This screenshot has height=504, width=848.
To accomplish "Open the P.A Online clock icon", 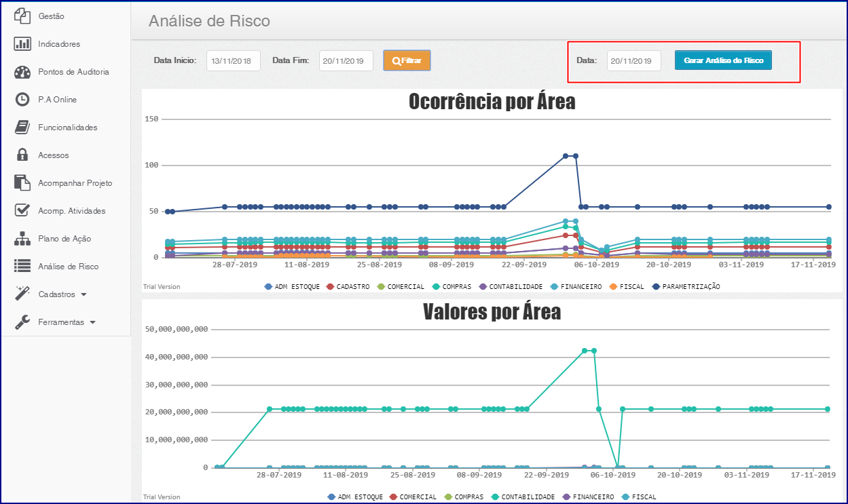I will (22, 100).
